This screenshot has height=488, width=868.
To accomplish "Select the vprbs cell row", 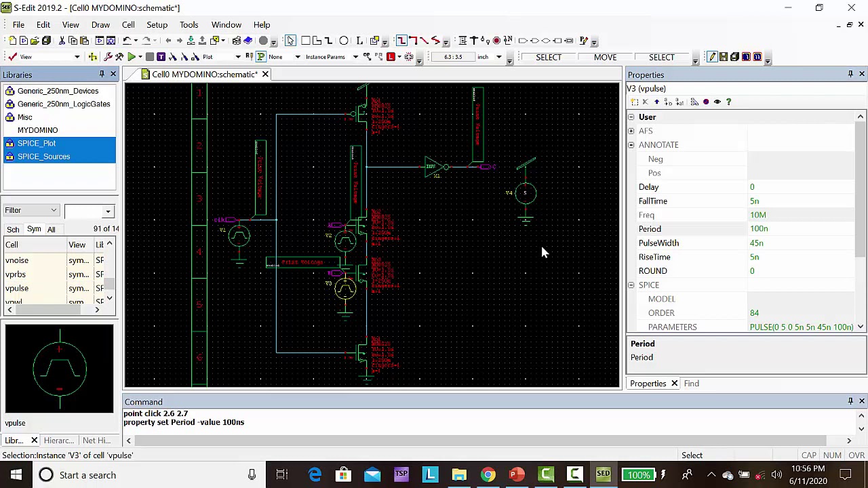I will coord(54,274).
